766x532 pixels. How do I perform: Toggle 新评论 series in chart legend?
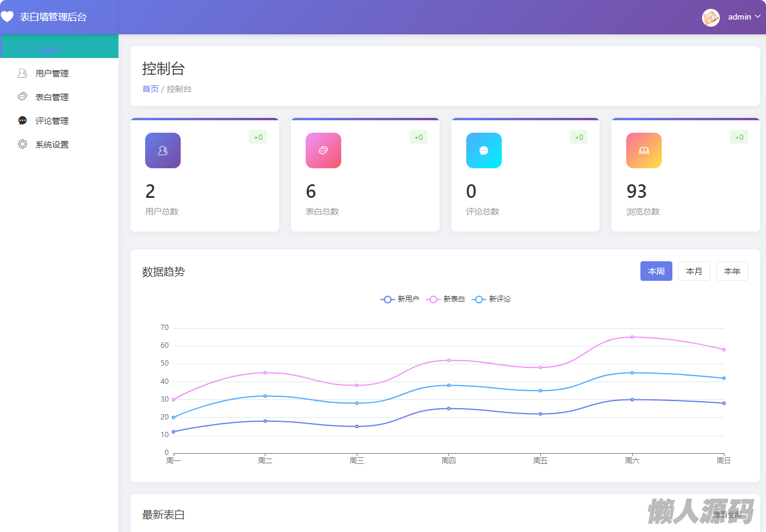click(x=491, y=299)
